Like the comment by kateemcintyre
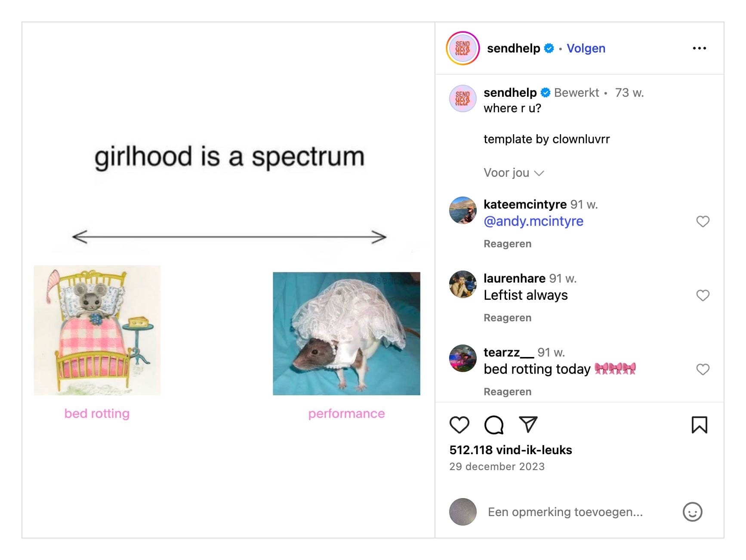 coord(703,222)
